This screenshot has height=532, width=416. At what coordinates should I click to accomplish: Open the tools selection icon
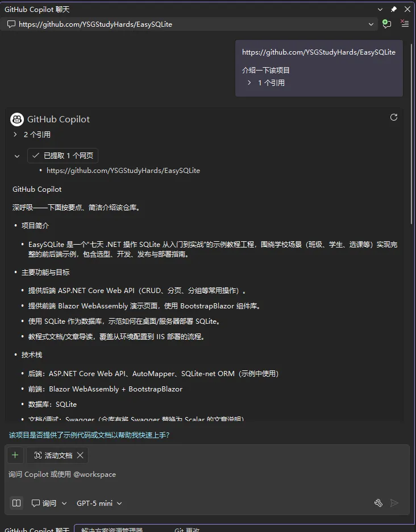click(x=378, y=503)
